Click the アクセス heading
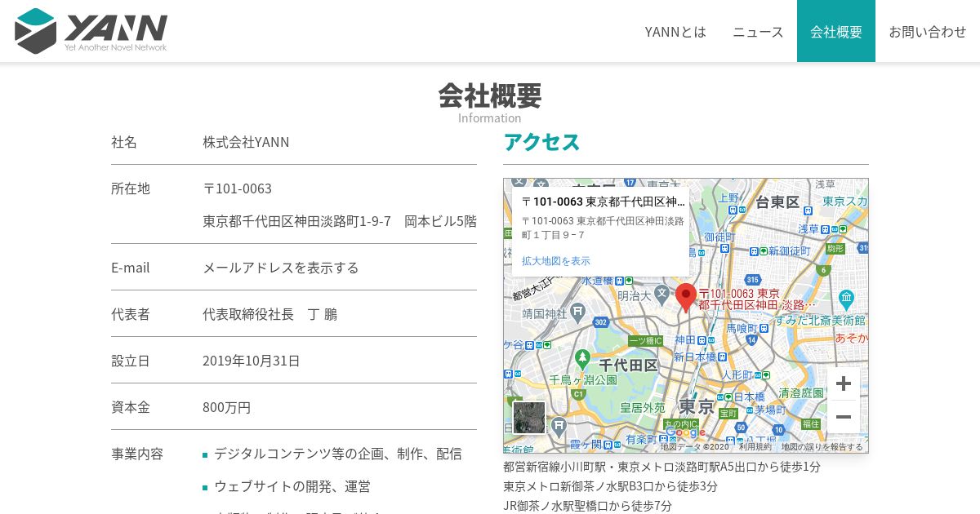980x514 pixels. pyautogui.click(x=541, y=142)
